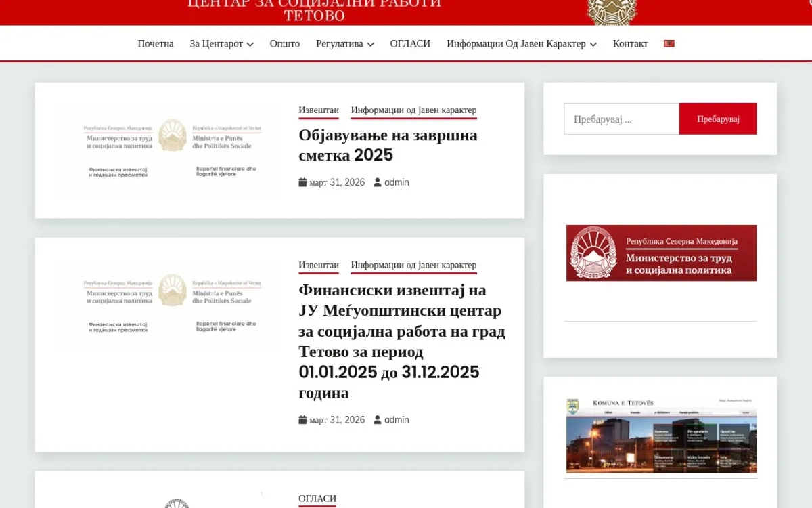The image size is (812, 508).
Task: Expand Информации Од Јавен Карактер chevron
Action: (x=593, y=44)
